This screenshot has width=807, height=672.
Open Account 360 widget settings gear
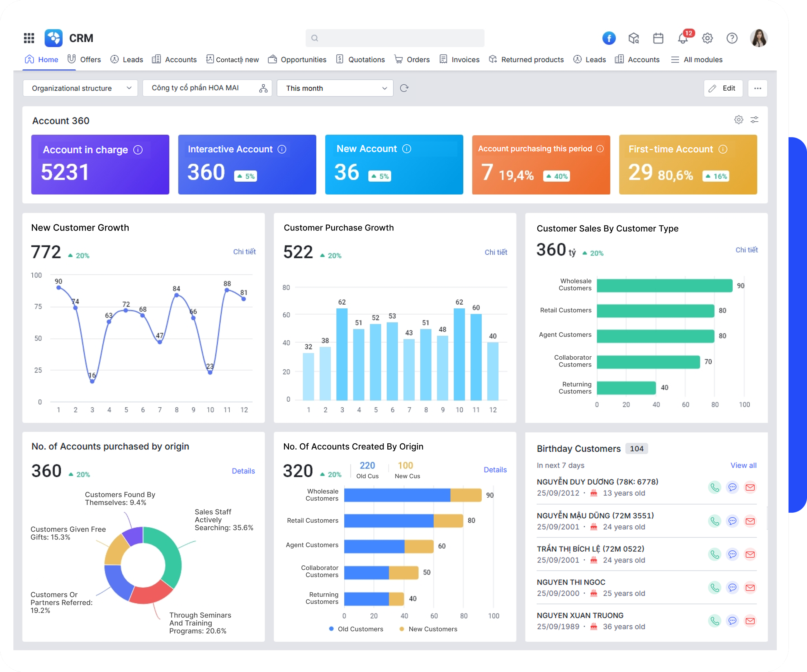[739, 120]
